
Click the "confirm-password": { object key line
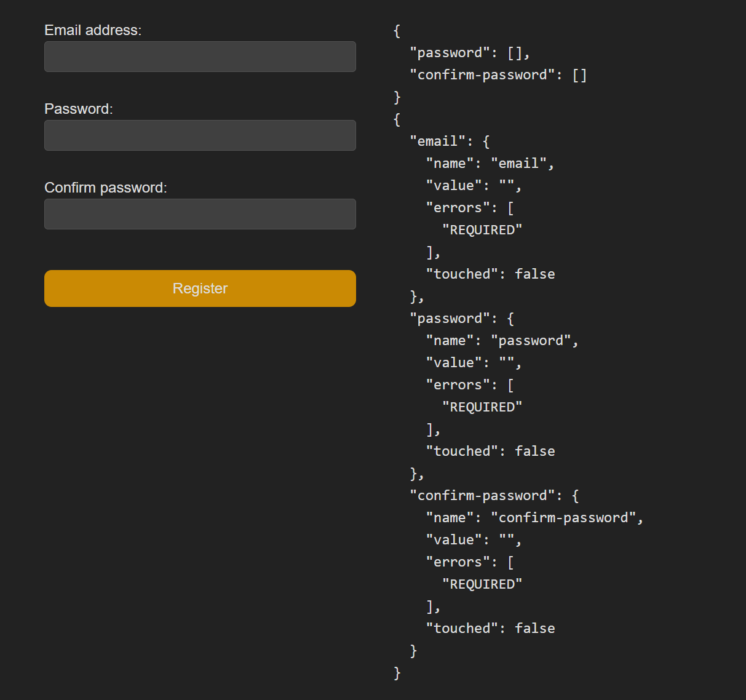click(494, 496)
